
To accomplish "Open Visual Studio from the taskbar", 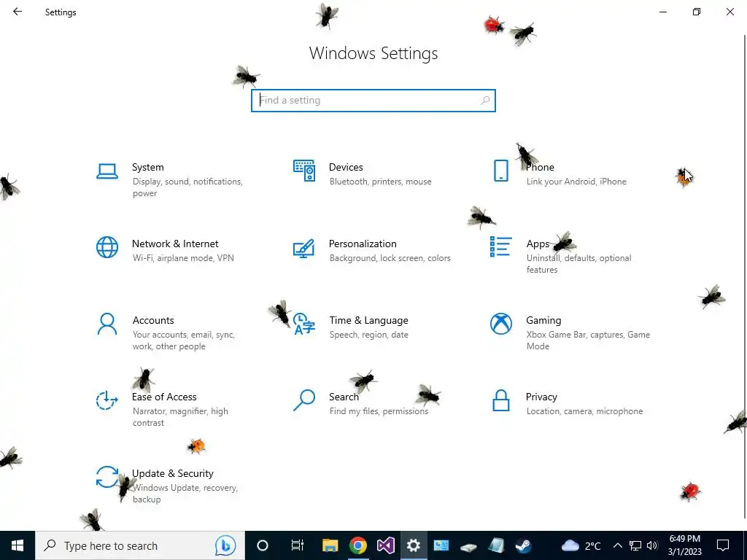I will 385,545.
